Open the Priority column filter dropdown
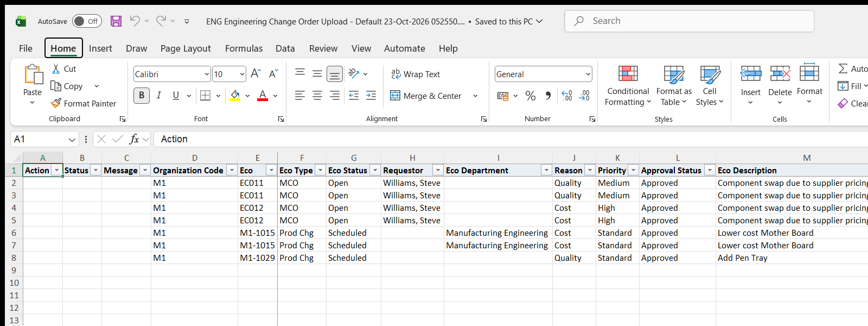Viewport: 868px width, 326px height. [x=633, y=171]
